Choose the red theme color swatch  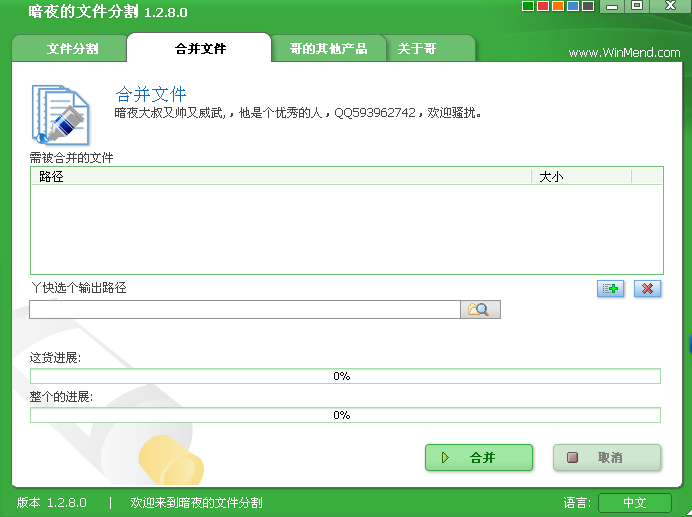click(542, 6)
